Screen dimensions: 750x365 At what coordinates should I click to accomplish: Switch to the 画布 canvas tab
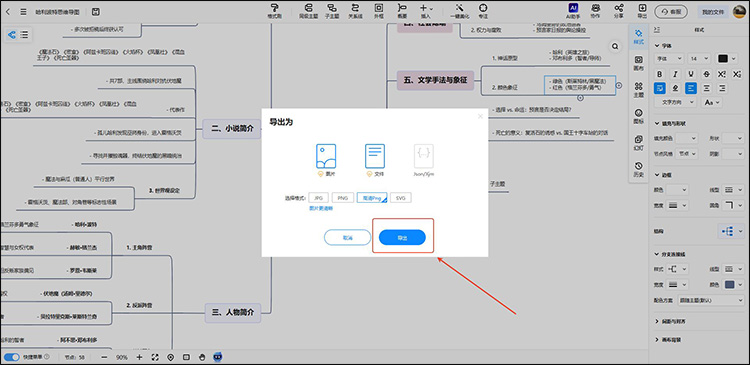click(638, 63)
